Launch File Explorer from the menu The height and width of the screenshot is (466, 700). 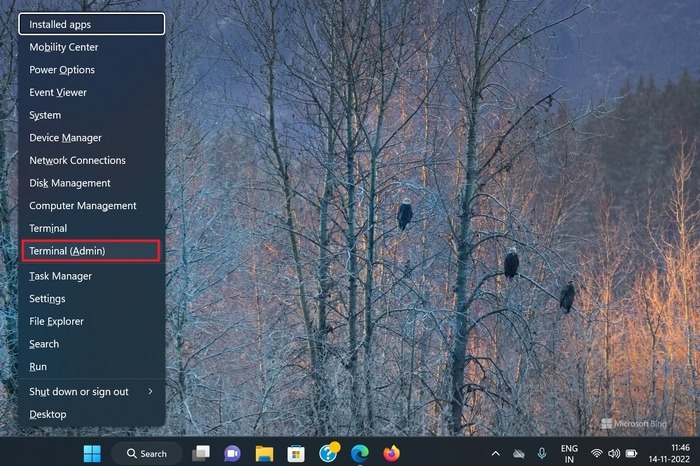[x=92, y=321]
